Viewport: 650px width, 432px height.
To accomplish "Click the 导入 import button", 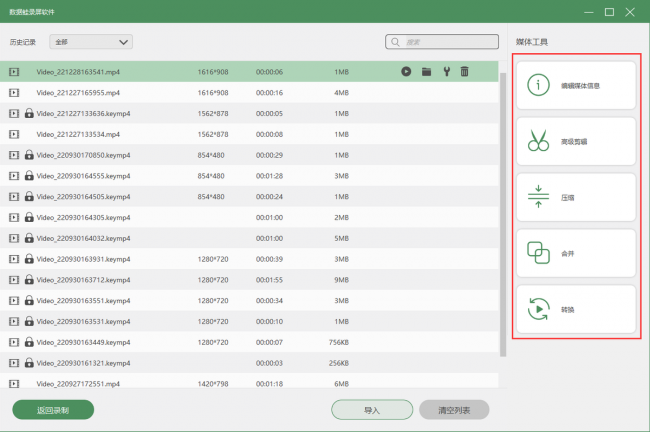I will coord(372,410).
